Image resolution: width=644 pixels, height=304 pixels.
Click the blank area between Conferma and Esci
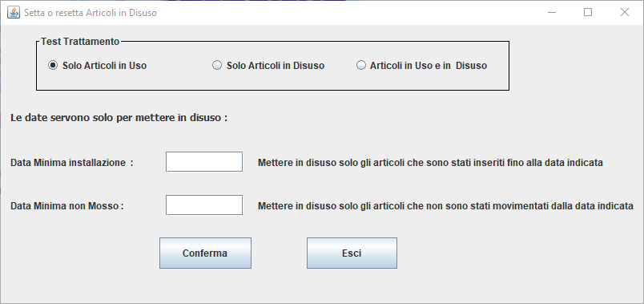click(x=279, y=253)
